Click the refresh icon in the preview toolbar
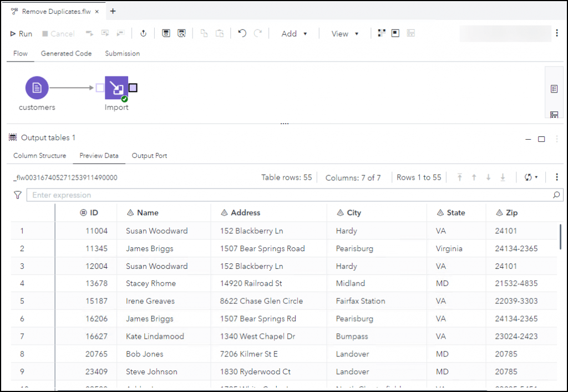 (x=528, y=177)
